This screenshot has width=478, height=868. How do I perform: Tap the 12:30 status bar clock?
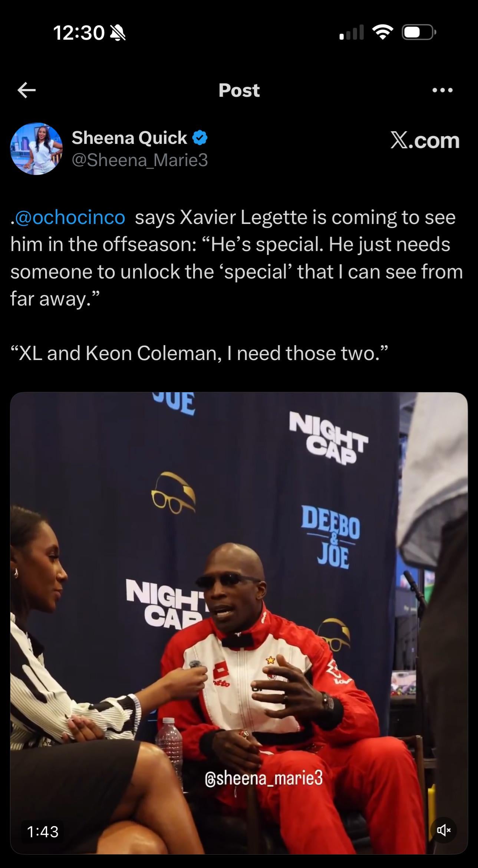coord(79,33)
